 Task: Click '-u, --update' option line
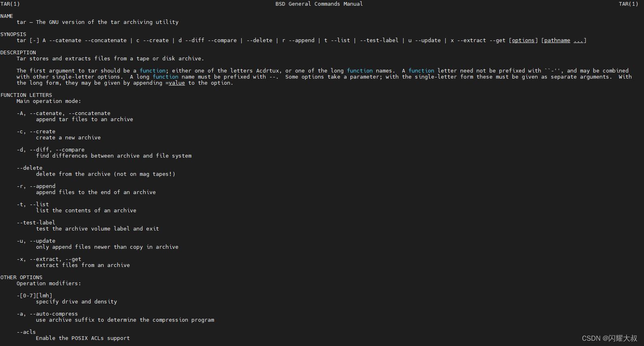(36, 241)
